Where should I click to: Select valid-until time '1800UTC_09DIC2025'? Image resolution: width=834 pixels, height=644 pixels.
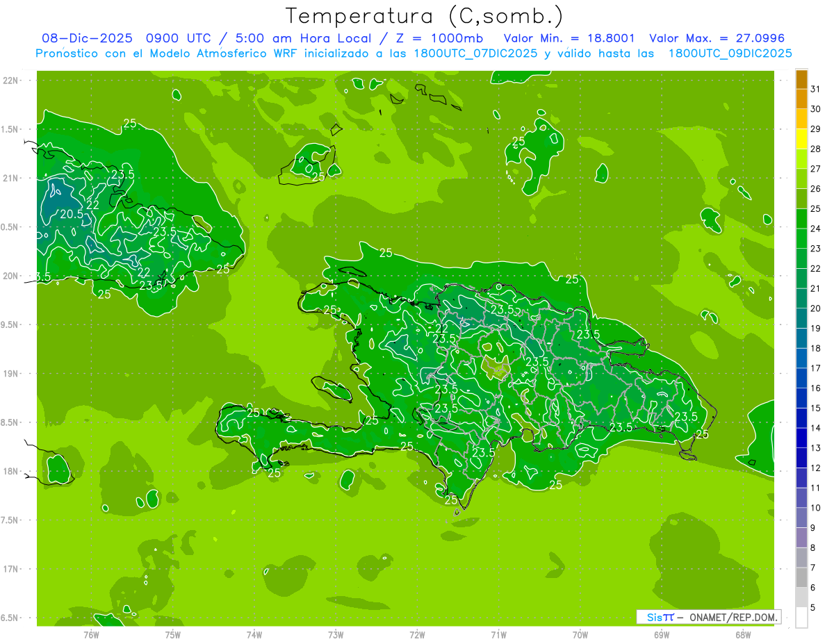[730, 53]
